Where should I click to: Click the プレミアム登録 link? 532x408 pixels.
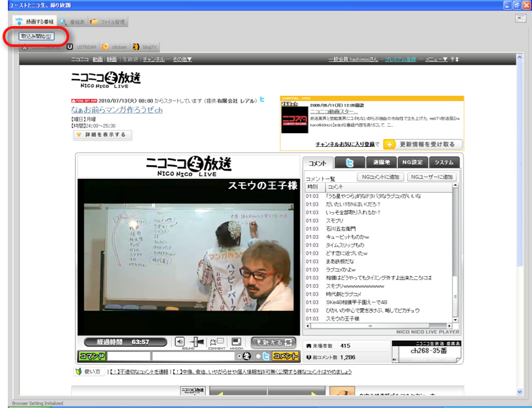click(401, 59)
